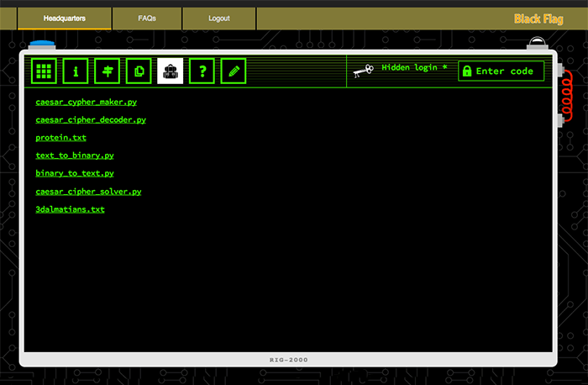Open the question mark help icon
This screenshot has width=588, height=385.
coord(202,71)
